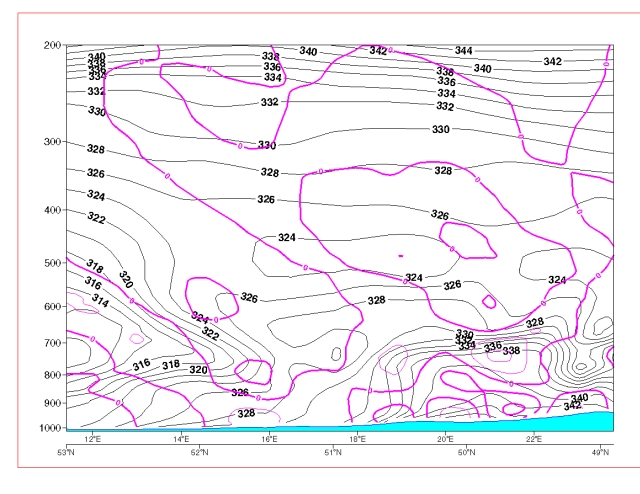Click the 800 pressure axis label
This screenshot has height=494, width=640.
click(x=52, y=375)
